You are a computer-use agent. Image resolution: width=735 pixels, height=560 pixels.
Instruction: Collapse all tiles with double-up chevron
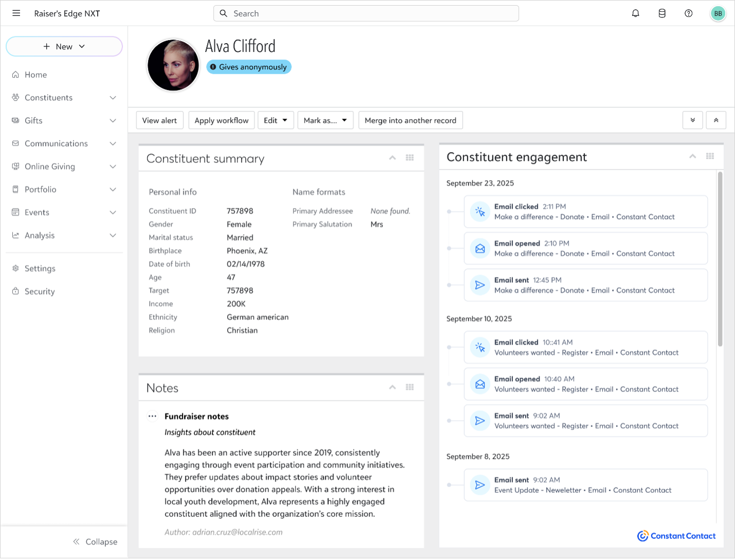[x=716, y=120]
